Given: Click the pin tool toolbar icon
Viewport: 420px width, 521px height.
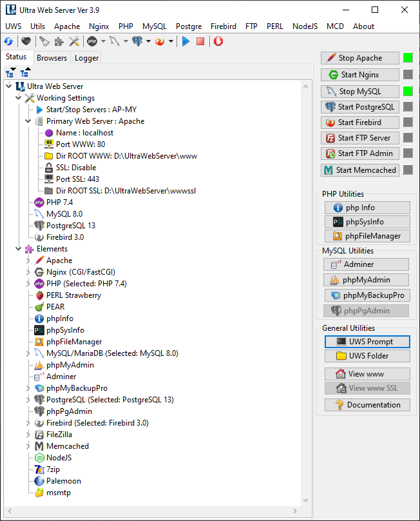Looking at the screenshot, I should pos(44,41).
